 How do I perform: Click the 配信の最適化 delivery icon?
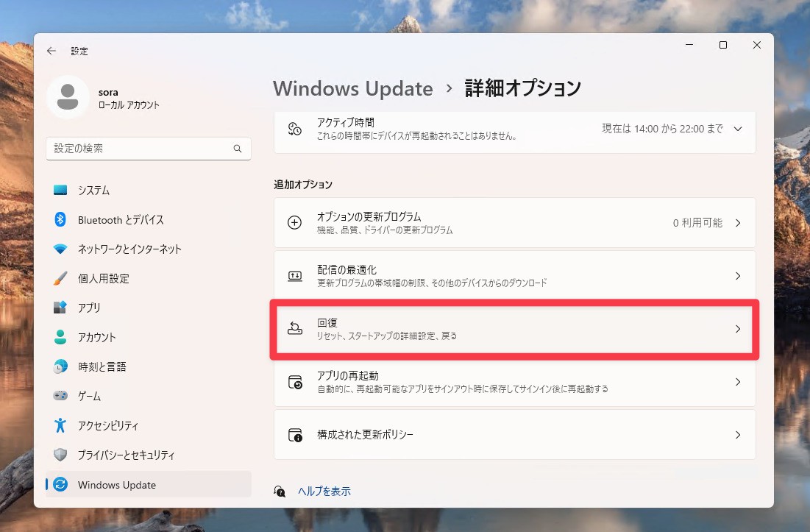295,276
